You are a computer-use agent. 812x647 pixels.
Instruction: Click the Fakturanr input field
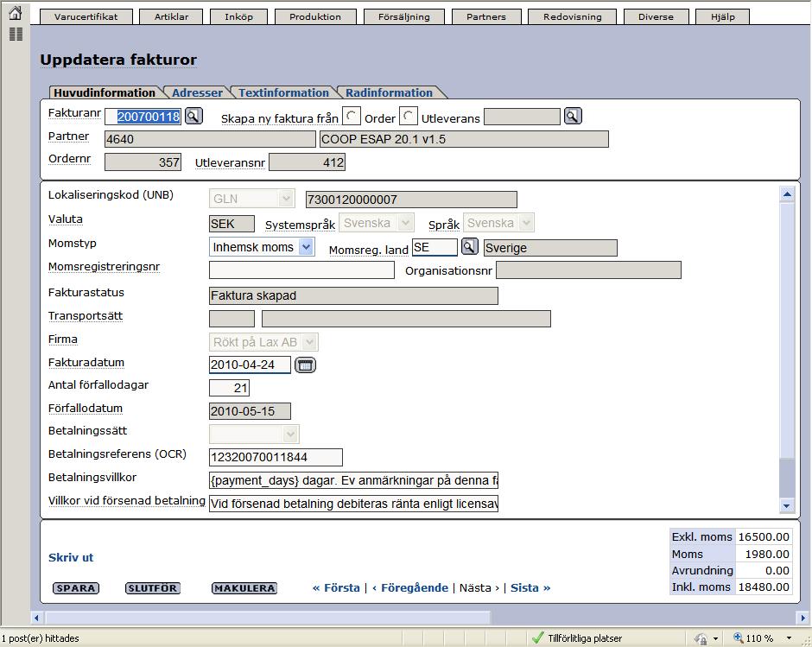(143, 117)
